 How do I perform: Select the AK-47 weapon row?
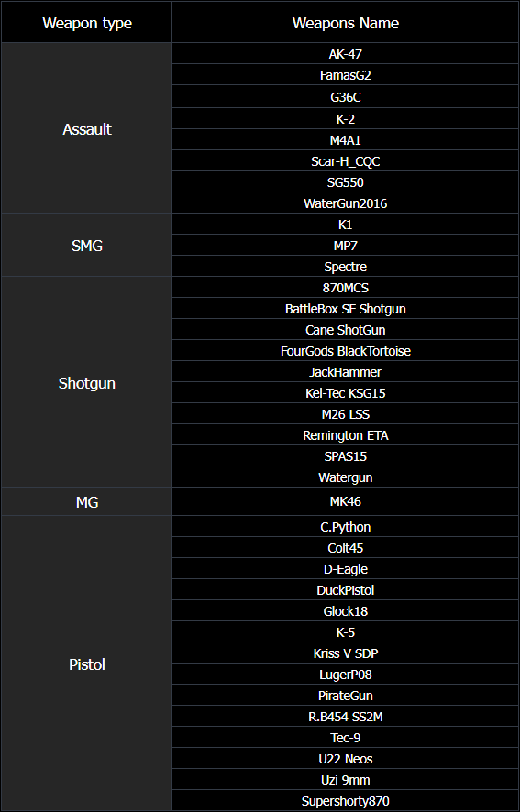(x=345, y=54)
